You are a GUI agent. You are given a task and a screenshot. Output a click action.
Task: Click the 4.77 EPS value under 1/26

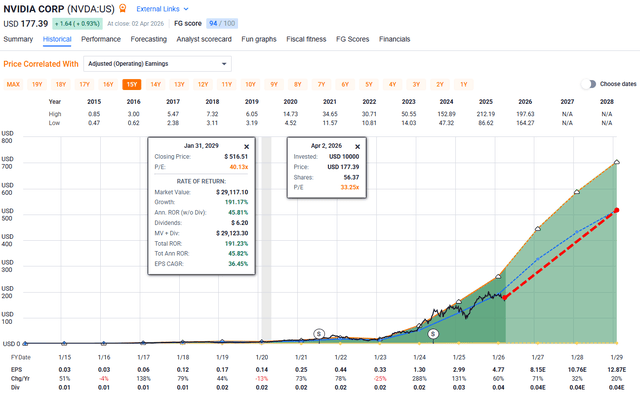coord(498,370)
